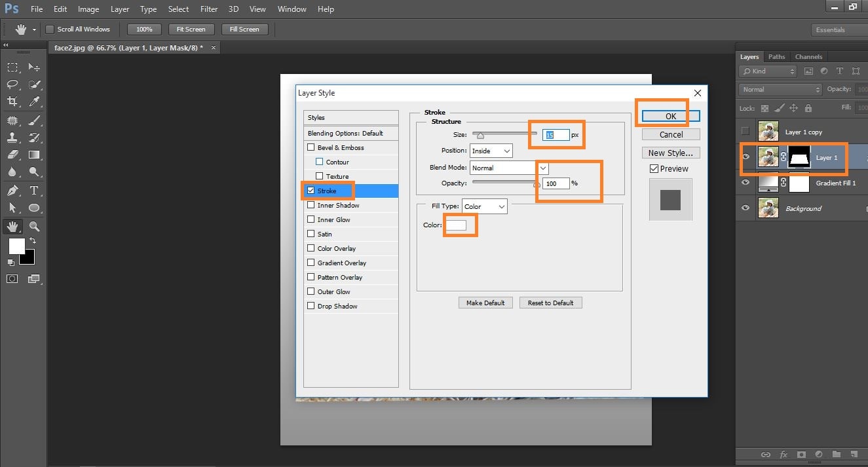Enable the Drop Shadow checkbox
This screenshot has height=467, width=868.
[311, 306]
